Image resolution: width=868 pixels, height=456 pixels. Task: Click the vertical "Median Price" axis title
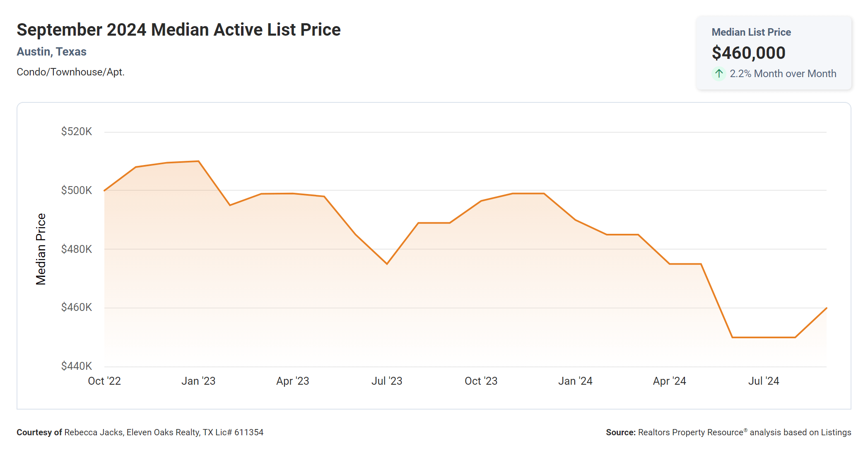click(41, 249)
